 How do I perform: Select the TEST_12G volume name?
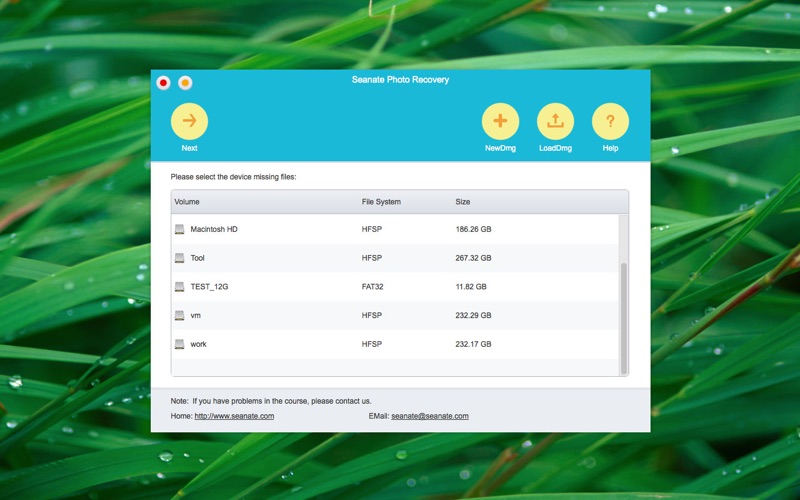tap(209, 287)
